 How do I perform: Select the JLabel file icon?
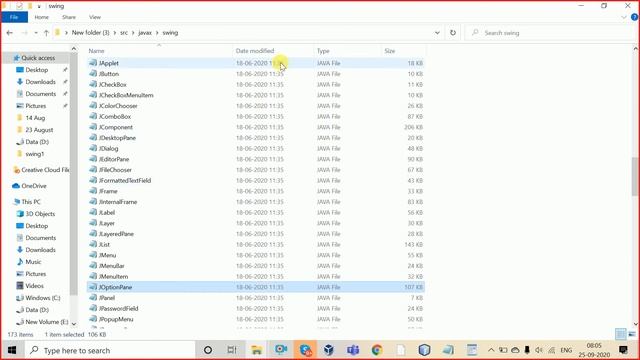(93, 212)
